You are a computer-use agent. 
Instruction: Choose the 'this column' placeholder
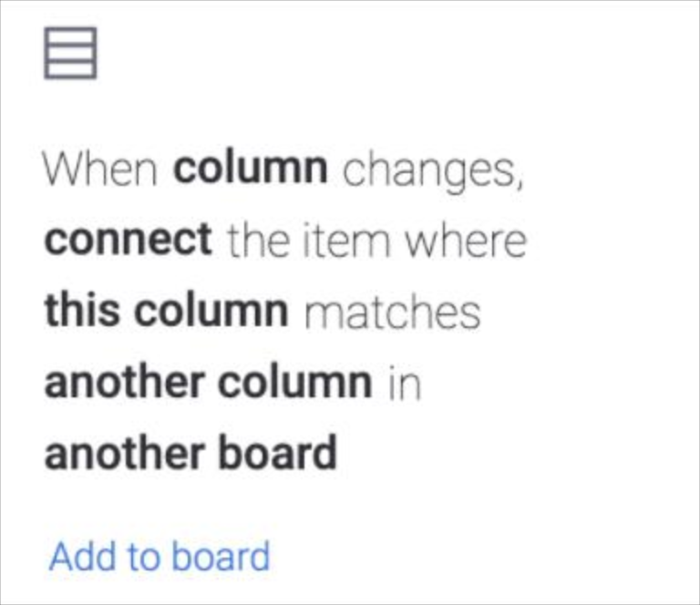tap(165, 312)
